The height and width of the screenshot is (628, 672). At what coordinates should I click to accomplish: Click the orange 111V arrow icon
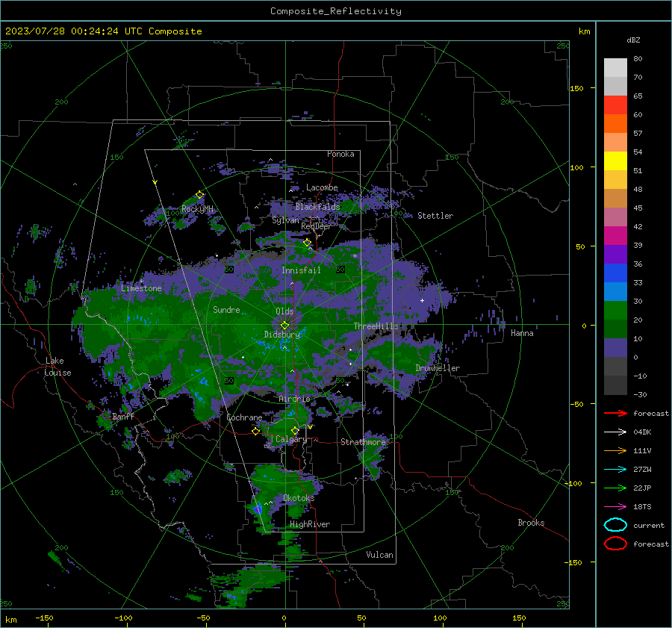click(615, 450)
